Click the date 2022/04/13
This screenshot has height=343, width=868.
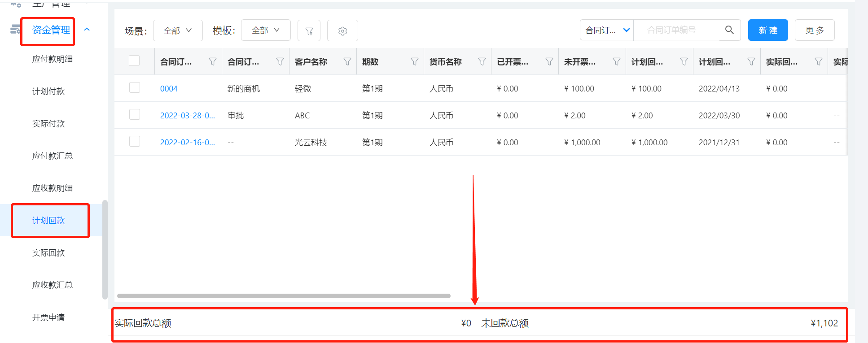(719, 89)
